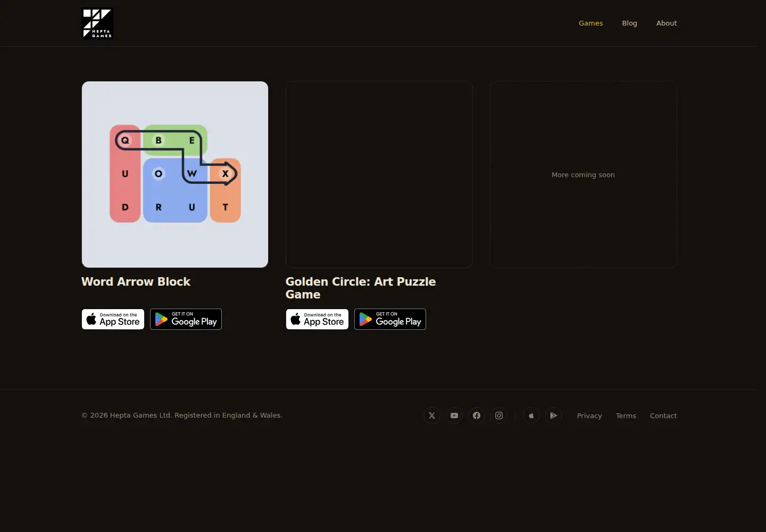
Task: Download Golden Circle on the App Store
Action: point(317,319)
